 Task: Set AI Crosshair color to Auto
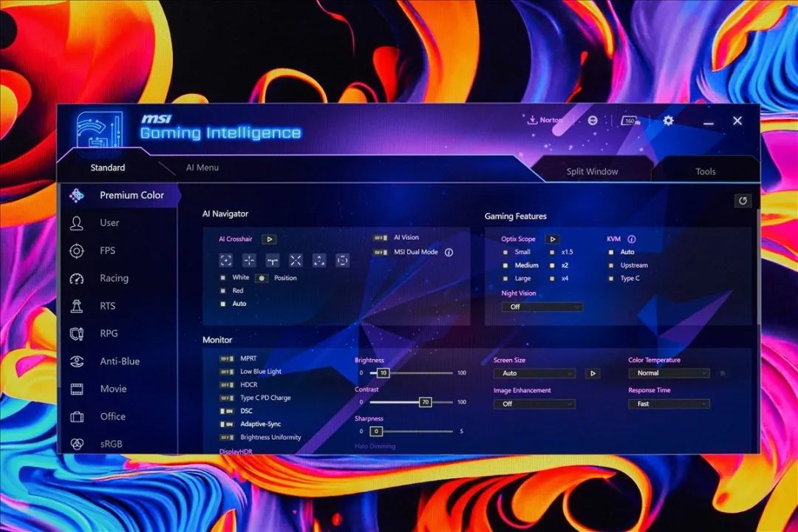coord(223,304)
